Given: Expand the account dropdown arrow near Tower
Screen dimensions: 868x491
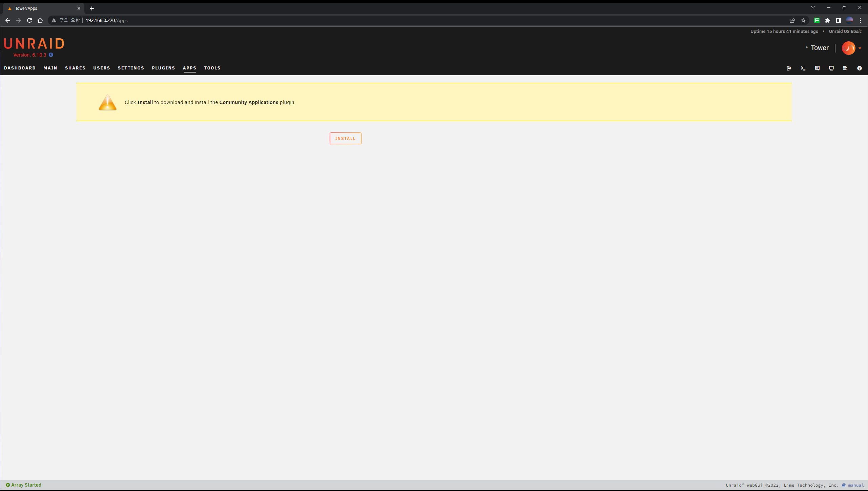Looking at the screenshot, I should (860, 48).
